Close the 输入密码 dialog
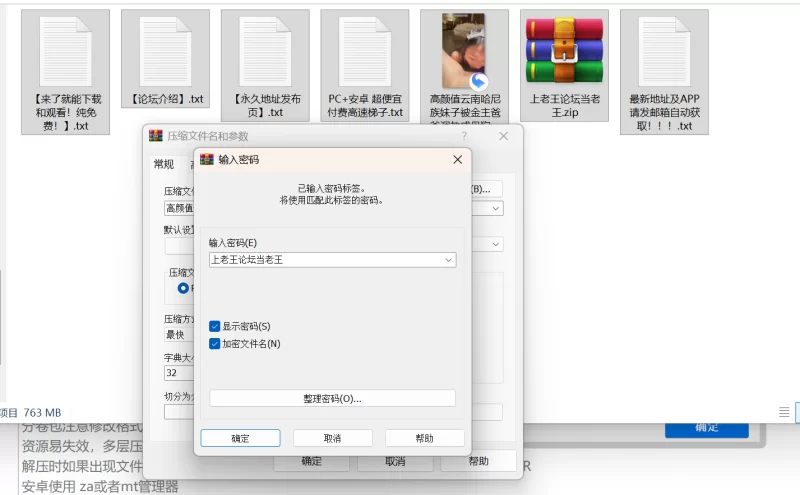The height and width of the screenshot is (495, 800). pyautogui.click(x=458, y=160)
